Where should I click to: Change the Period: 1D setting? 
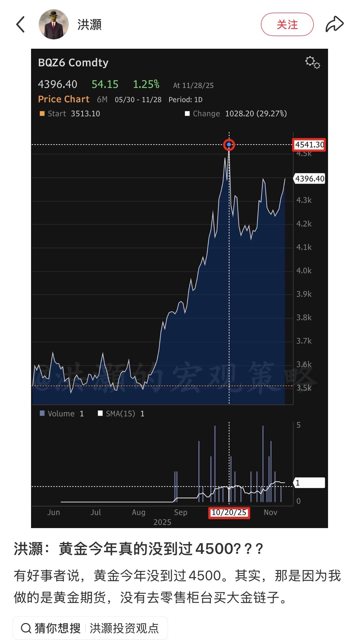coord(185,99)
